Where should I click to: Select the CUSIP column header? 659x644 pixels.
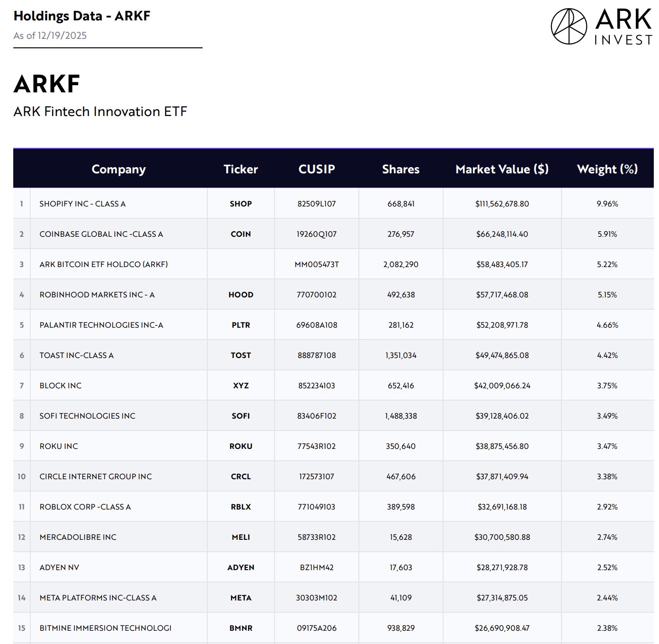pos(316,169)
